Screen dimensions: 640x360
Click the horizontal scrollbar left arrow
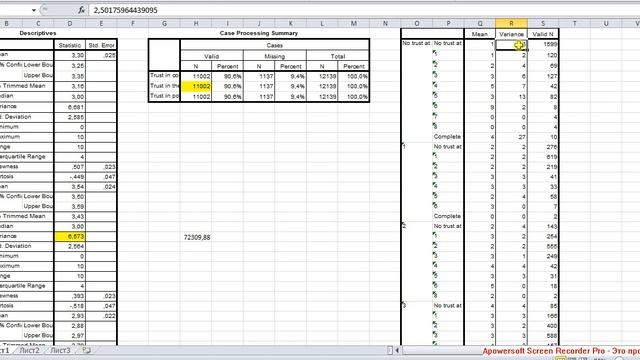coord(397,350)
